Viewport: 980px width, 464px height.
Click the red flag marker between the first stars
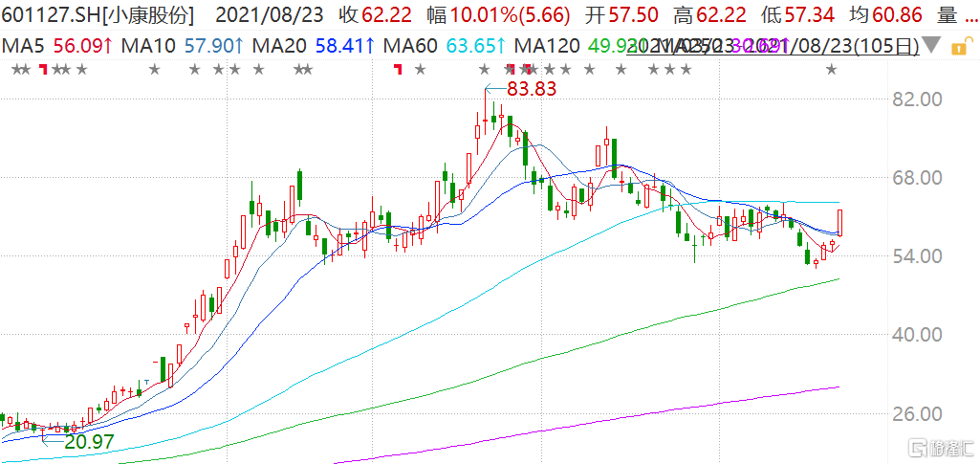(43, 70)
